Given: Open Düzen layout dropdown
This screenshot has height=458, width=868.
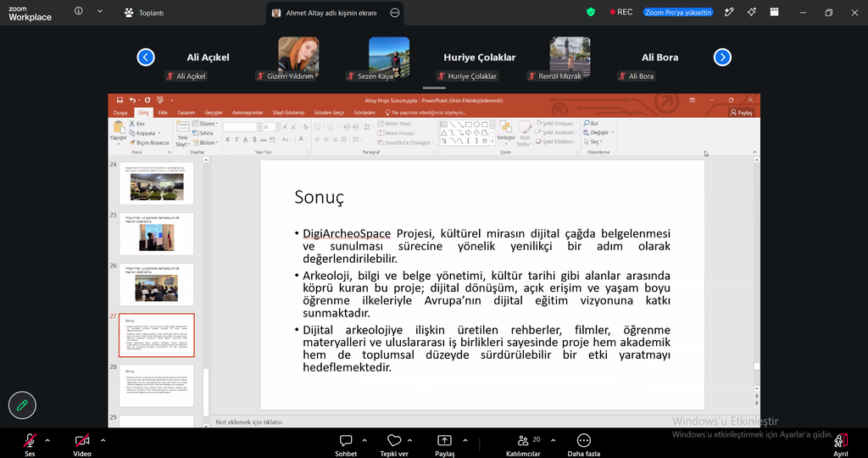Looking at the screenshot, I should click(205, 124).
